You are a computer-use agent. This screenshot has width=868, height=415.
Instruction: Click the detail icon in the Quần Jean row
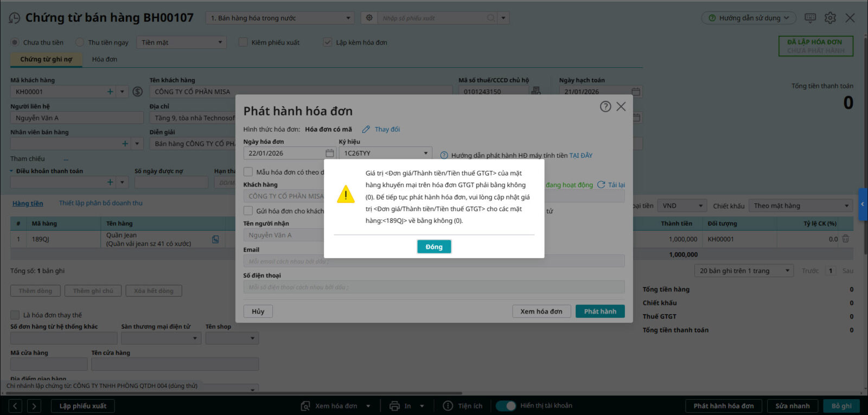coord(215,239)
